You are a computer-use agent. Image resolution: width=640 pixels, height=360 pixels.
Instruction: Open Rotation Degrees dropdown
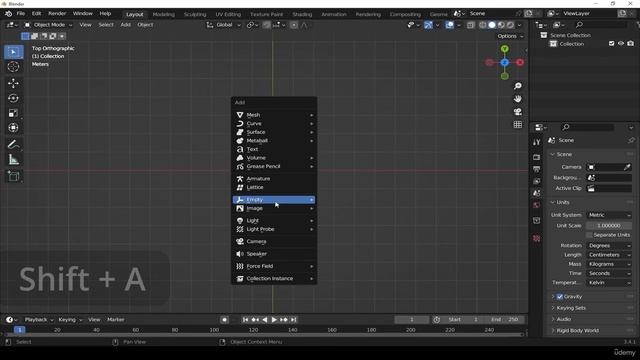coord(609,246)
